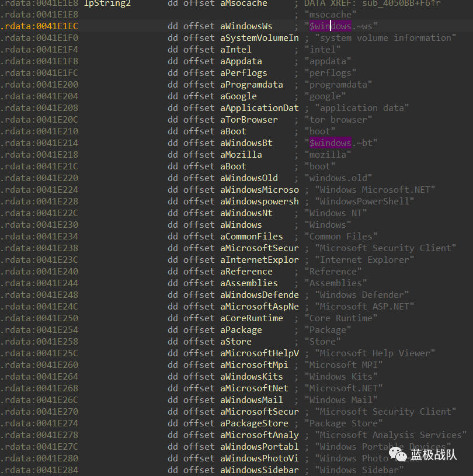Click the "Microsoft ASP.NET" comment
Viewport: 473px width, 476px height.
pos(364,307)
